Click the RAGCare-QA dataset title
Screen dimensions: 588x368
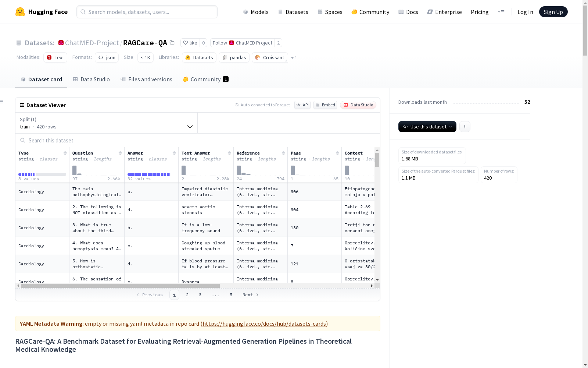[x=145, y=43]
